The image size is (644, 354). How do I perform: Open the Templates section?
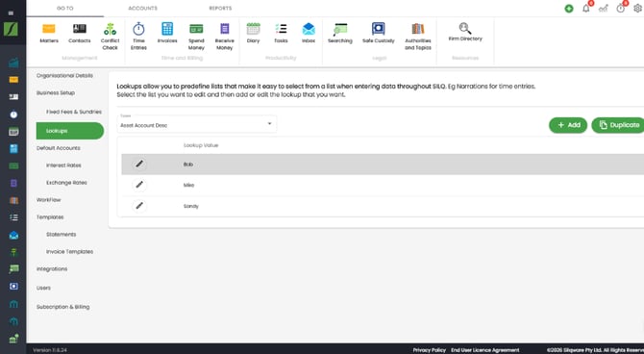pyautogui.click(x=50, y=217)
